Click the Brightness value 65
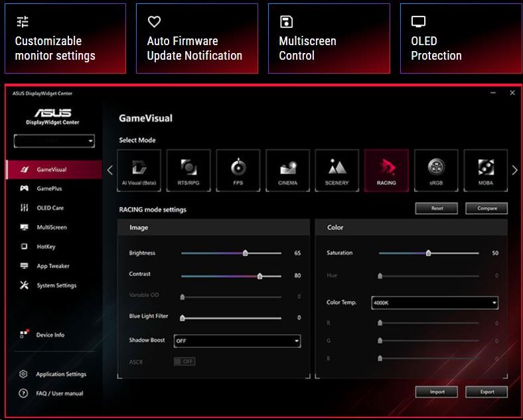Image resolution: width=523 pixels, height=420 pixels. pos(297,253)
